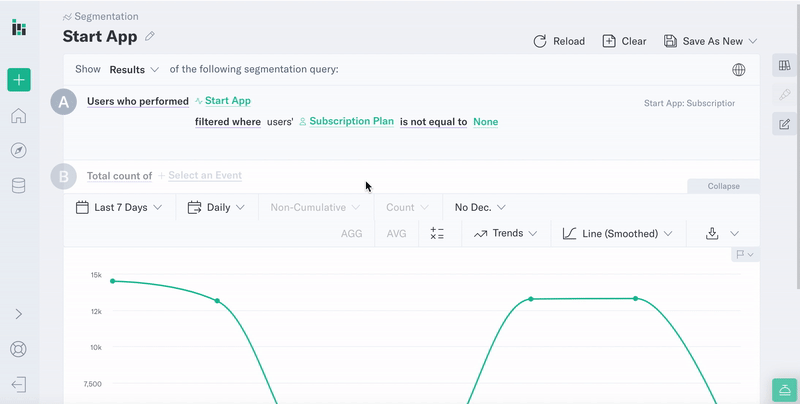
Task: Click the None filter value
Action: [486, 122]
